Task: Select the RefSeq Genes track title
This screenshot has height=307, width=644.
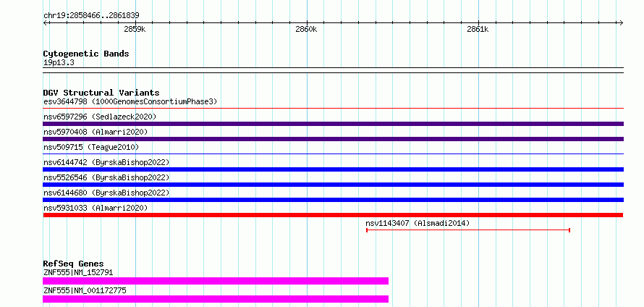Action: pos(73,264)
